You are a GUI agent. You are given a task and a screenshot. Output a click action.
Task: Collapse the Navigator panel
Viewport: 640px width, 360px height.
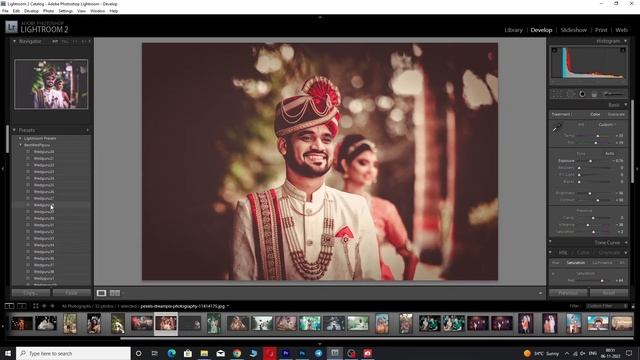(15, 41)
